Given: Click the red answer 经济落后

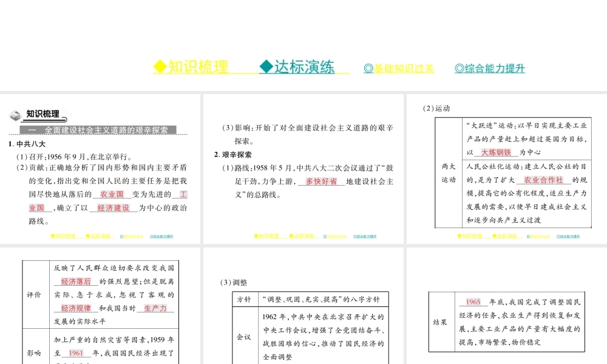Looking at the screenshot, I should click(76, 281).
